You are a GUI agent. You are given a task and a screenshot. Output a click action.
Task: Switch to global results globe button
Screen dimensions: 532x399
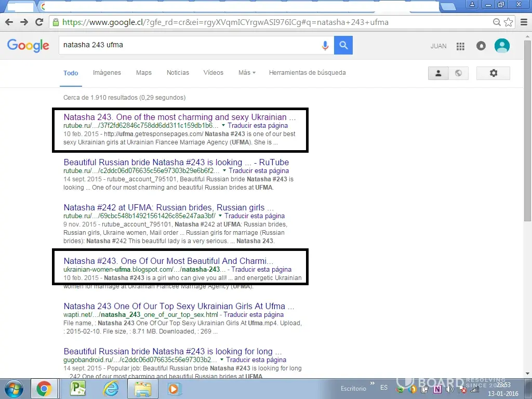pos(458,73)
